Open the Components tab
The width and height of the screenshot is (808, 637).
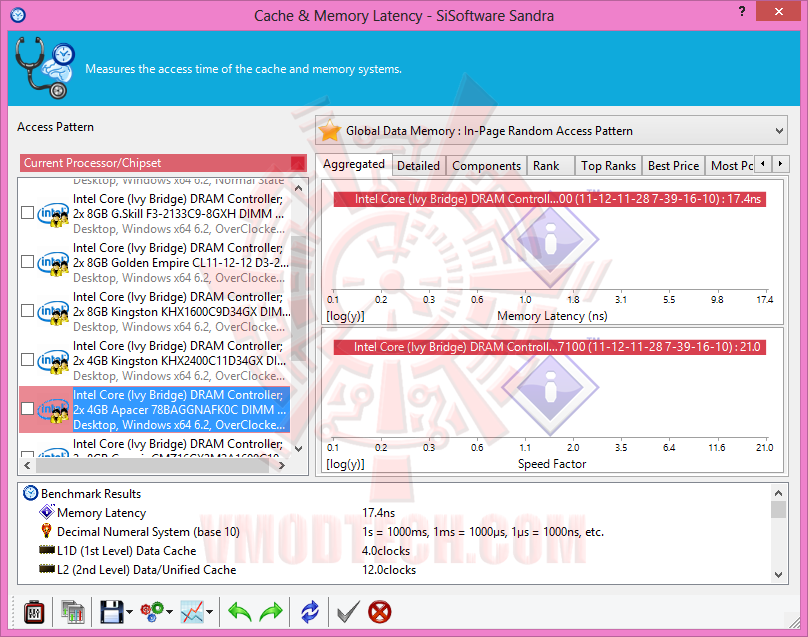point(486,166)
